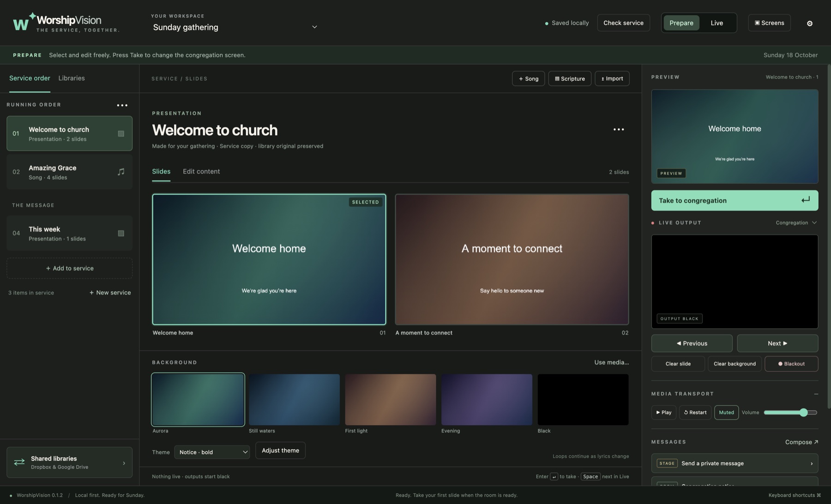
Task: Open presentation options ellipsis menu
Action: 618,130
